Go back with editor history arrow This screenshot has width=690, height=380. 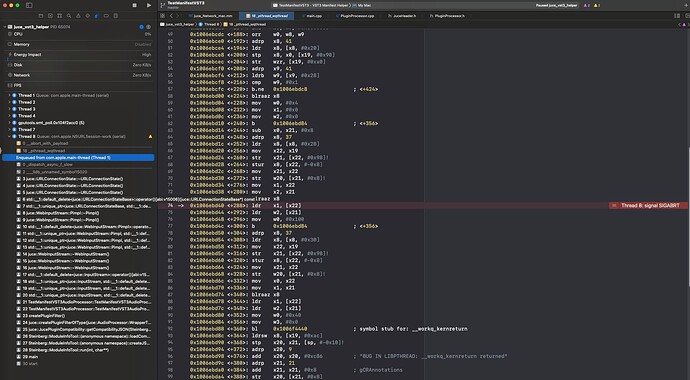[171, 16]
